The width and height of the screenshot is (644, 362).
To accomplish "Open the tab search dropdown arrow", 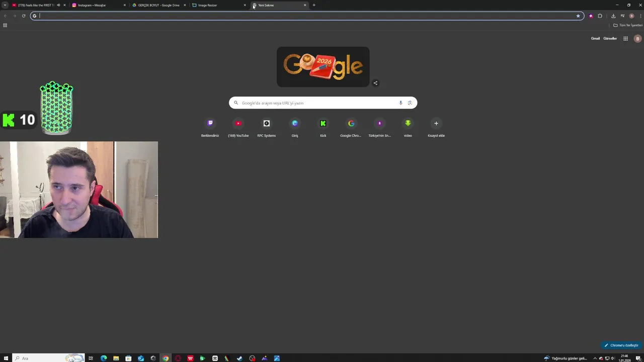I will pyautogui.click(x=5, y=5).
